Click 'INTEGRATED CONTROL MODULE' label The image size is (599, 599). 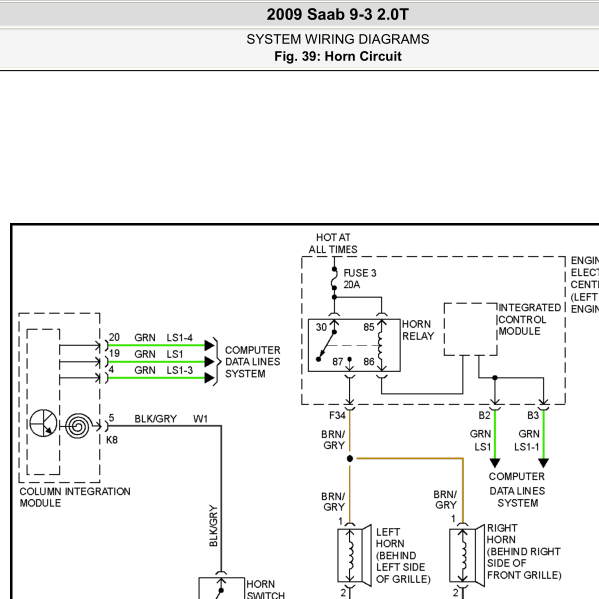click(529, 319)
